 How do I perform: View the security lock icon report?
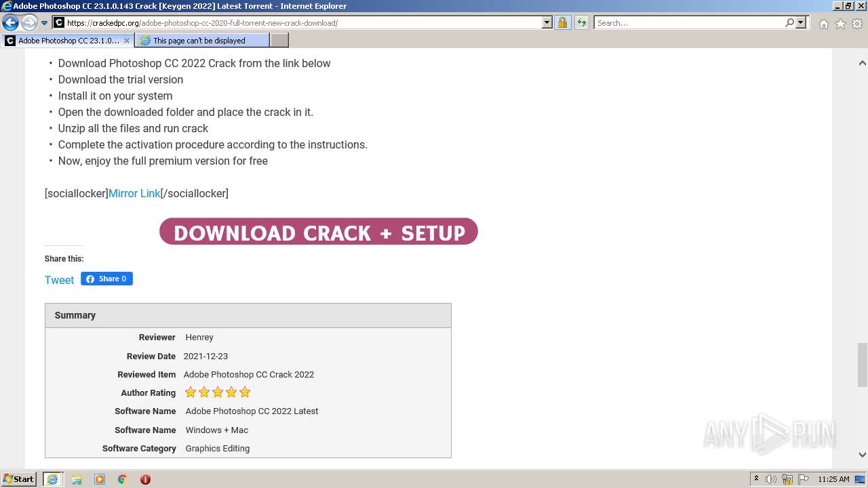pyautogui.click(x=562, y=22)
